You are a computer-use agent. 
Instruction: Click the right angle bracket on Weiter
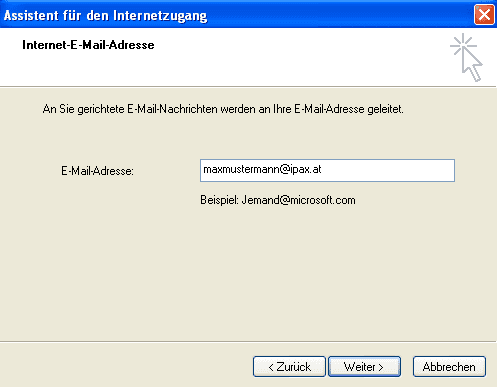click(x=381, y=367)
